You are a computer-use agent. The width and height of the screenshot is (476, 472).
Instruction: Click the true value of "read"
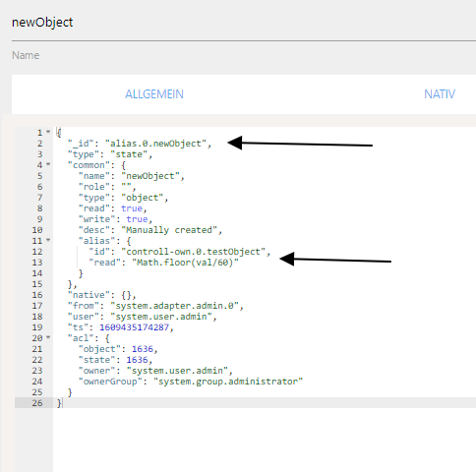pyautogui.click(x=132, y=208)
